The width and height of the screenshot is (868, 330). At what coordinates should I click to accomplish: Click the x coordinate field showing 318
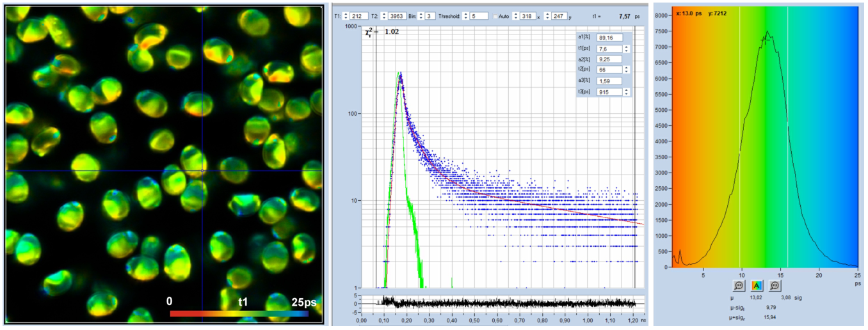click(527, 16)
